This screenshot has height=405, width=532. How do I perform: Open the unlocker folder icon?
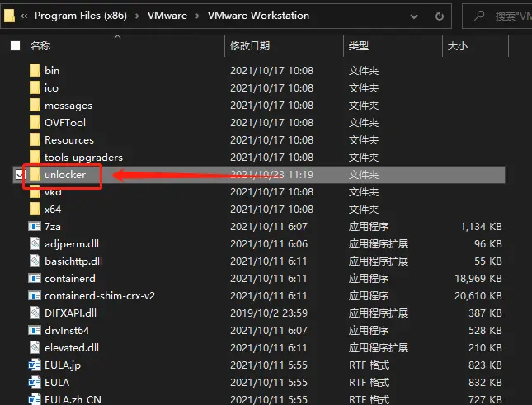click(35, 175)
